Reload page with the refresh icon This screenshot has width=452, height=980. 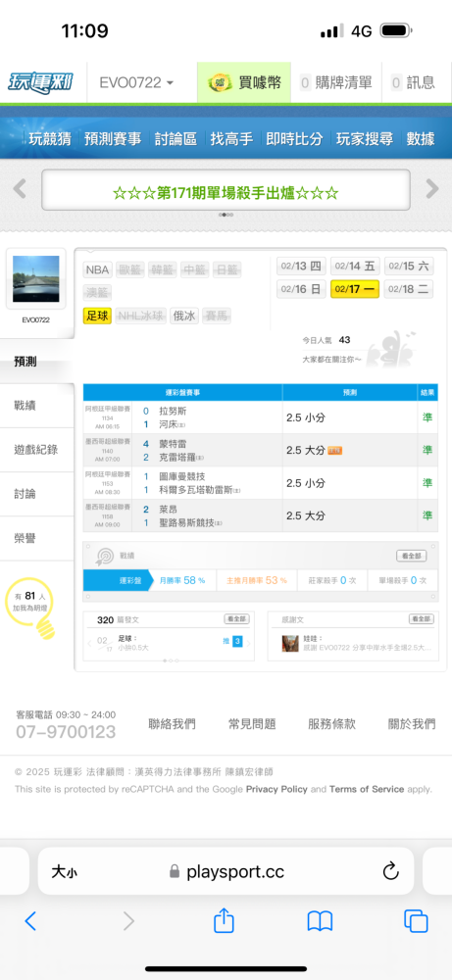(391, 871)
